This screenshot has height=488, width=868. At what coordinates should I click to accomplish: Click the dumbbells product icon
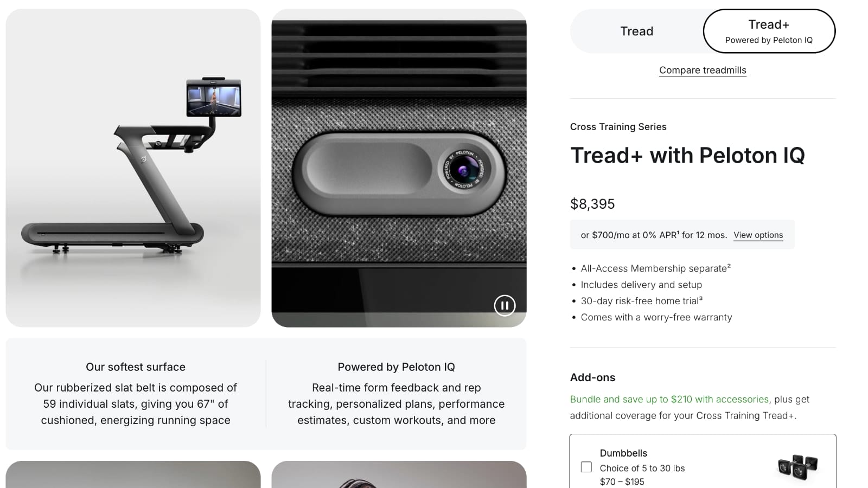[797, 466]
